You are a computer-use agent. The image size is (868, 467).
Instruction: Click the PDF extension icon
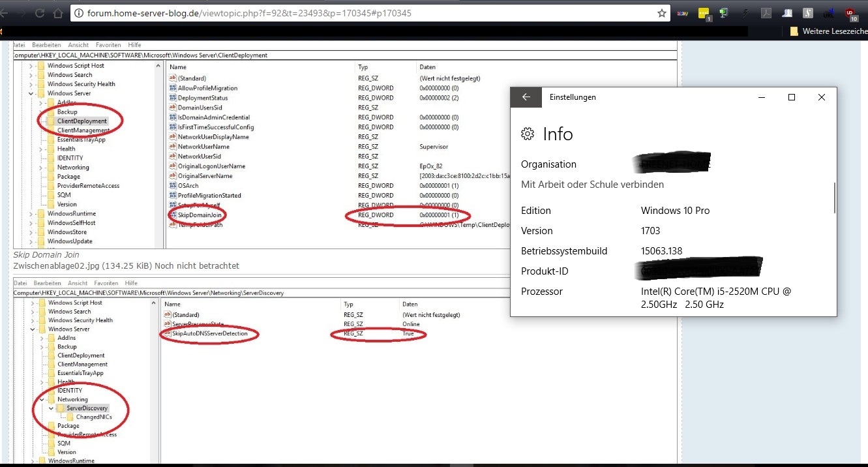tap(768, 13)
